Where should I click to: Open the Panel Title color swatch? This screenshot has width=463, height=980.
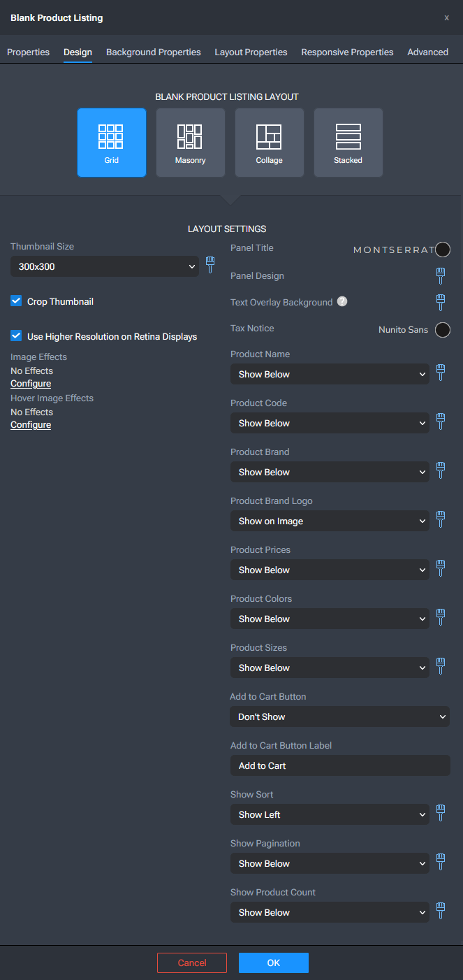[443, 250]
